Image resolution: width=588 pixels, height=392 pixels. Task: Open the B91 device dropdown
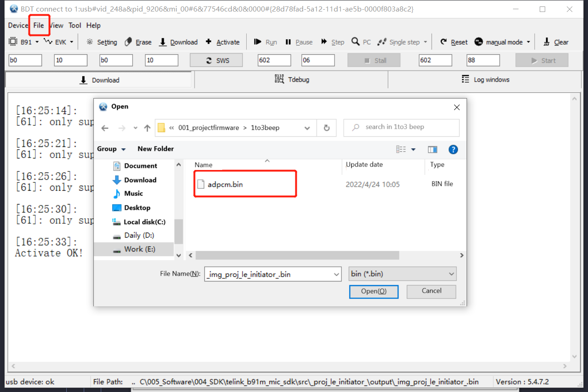click(x=25, y=41)
